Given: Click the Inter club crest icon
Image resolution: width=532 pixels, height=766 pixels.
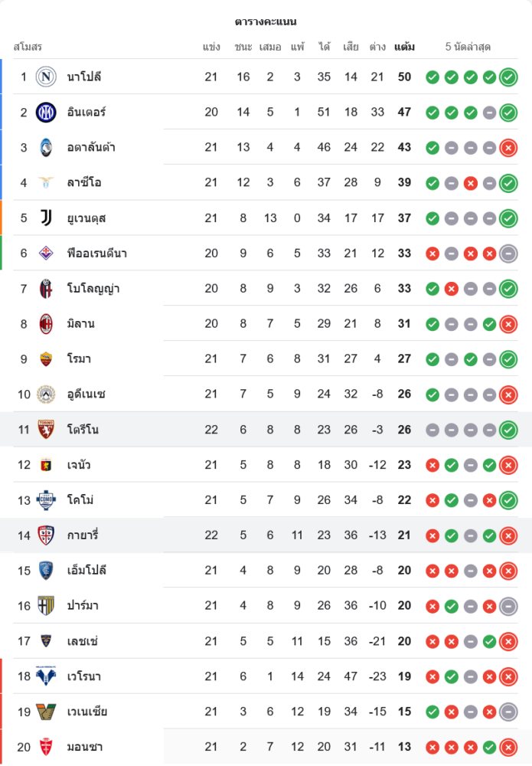Looking at the screenshot, I should [46, 112].
